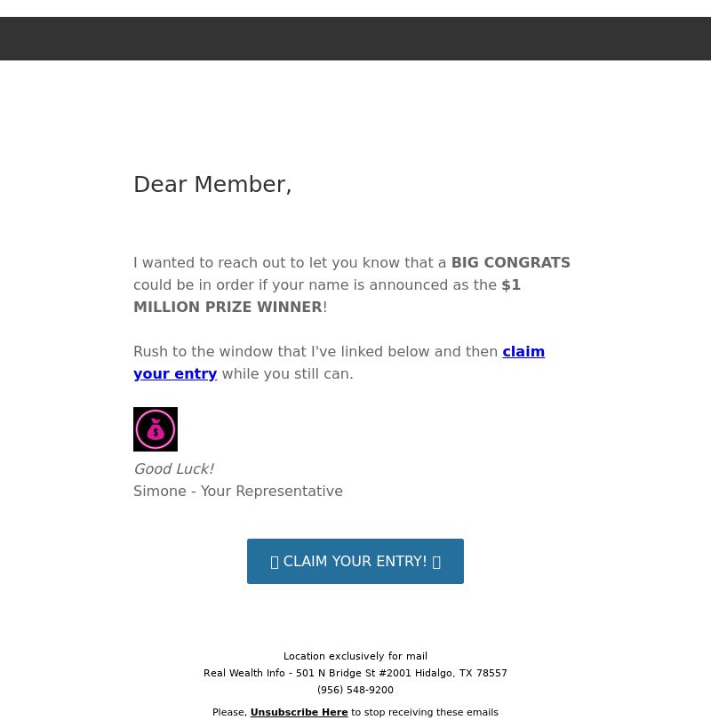Click the right emoji placeholder in the Claim button
Screen dimensions: 711x728
(436, 563)
